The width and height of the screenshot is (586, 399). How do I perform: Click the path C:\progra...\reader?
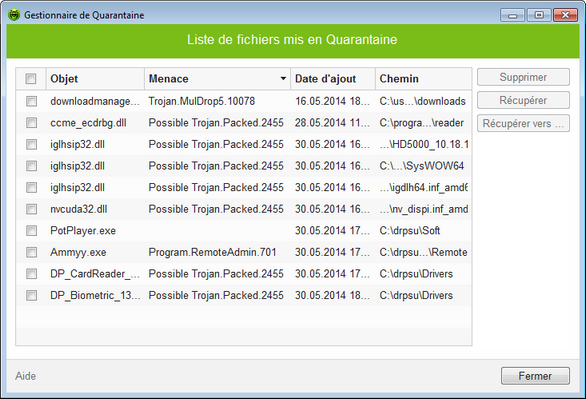click(x=422, y=123)
